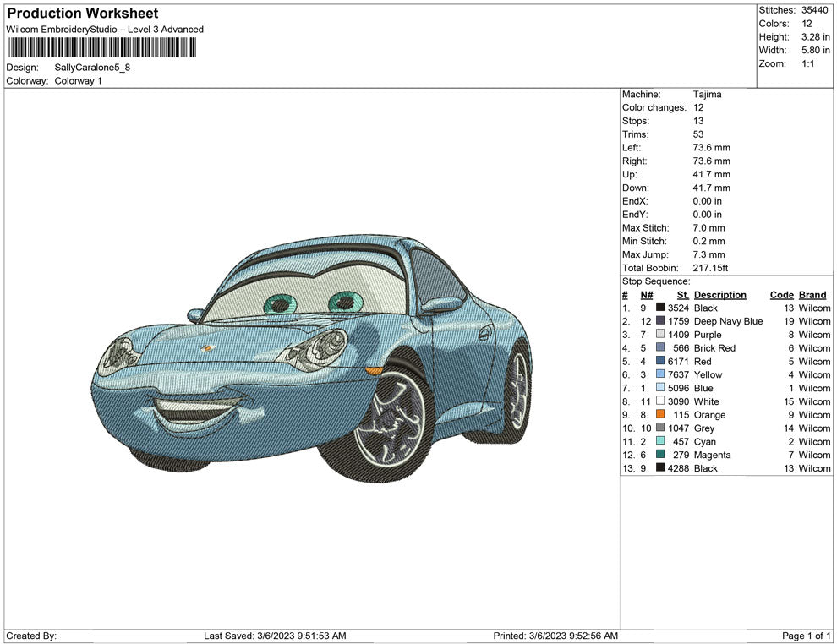Click the Page 1 of 1 indicator
The width and height of the screenshot is (837, 644).
(x=807, y=636)
